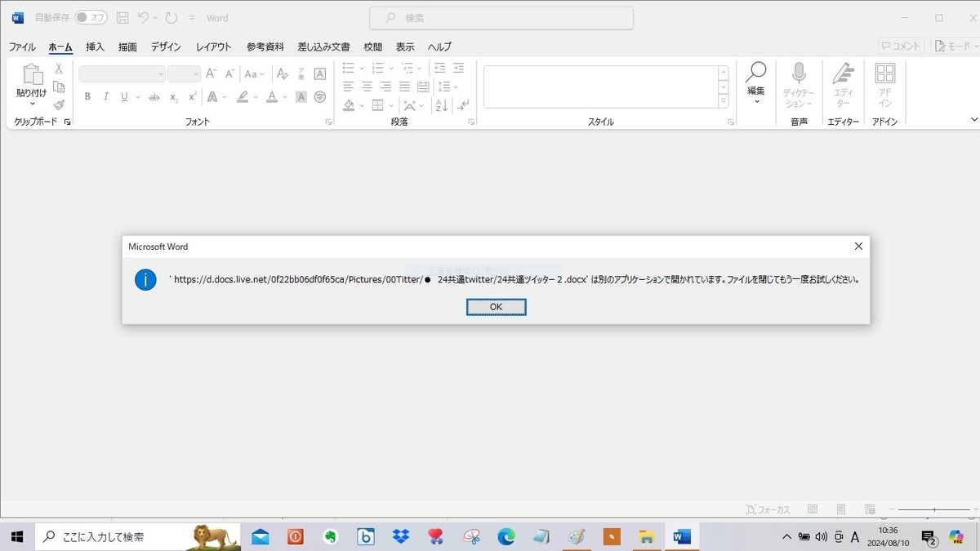Click the paragraph shading bucket icon
The image size is (980, 551).
coord(349,105)
